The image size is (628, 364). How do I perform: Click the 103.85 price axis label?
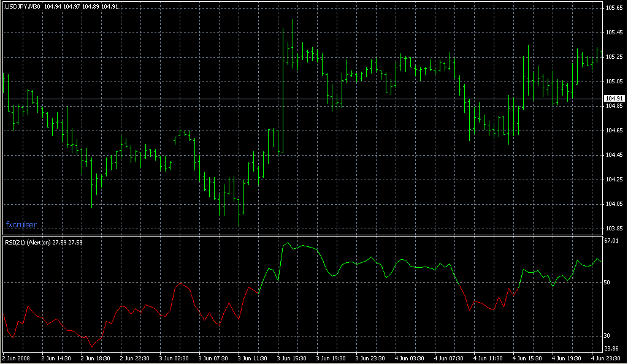point(615,229)
